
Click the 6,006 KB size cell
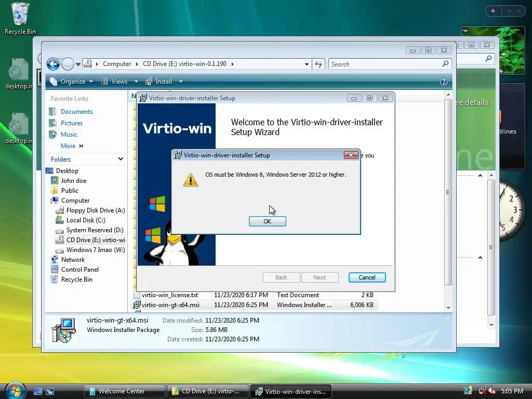click(362, 304)
